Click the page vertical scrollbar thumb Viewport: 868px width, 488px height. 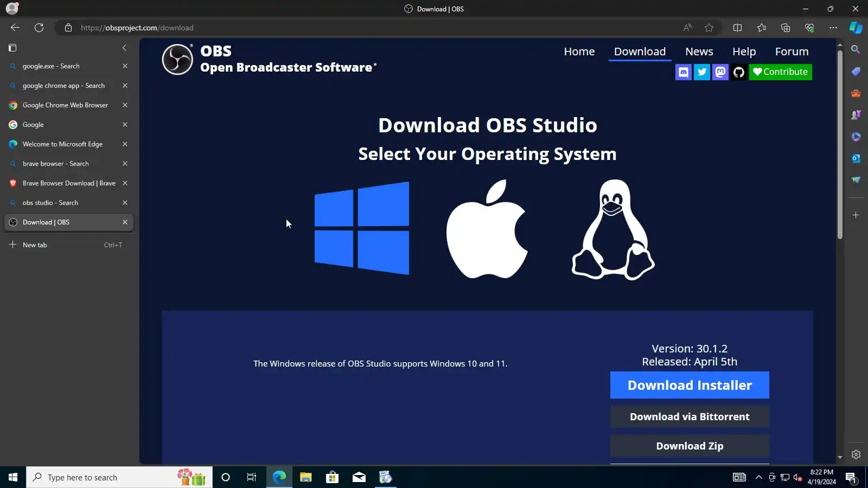coord(840,144)
